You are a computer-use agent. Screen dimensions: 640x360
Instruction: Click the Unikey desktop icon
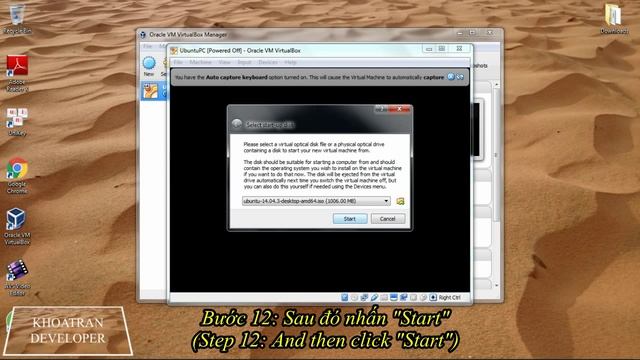(17, 121)
